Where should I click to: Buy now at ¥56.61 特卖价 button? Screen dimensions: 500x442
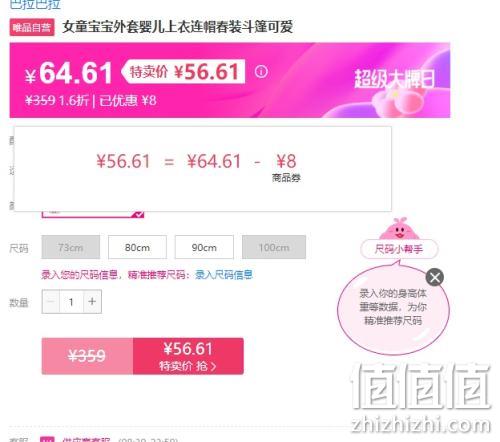coord(188,356)
